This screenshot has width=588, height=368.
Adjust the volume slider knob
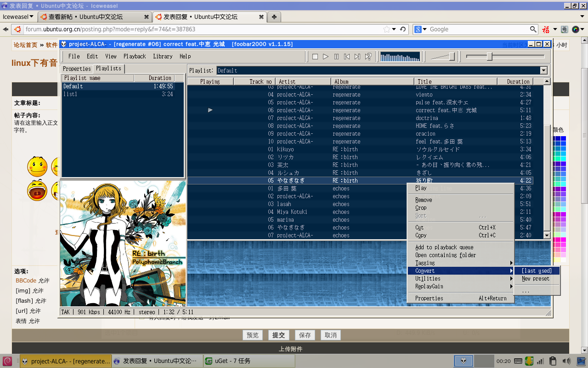(x=452, y=57)
